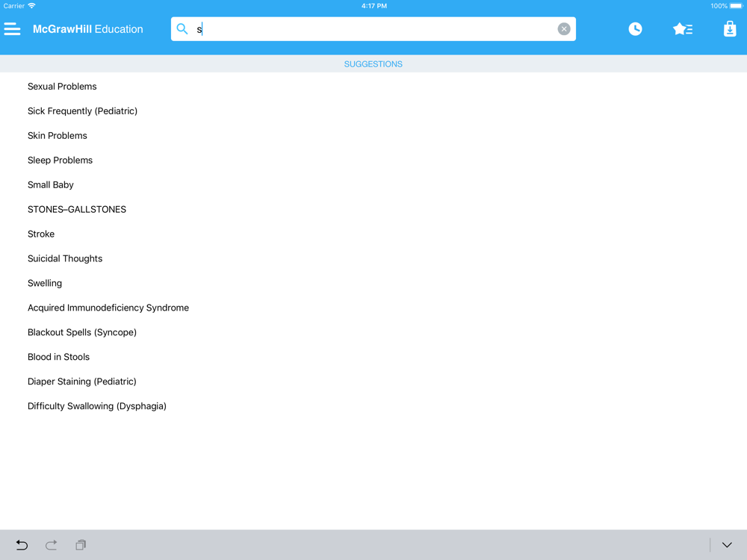Open Difficulty Swallowing (Dysphagia) suggestion
The width and height of the screenshot is (747, 560).
point(96,406)
